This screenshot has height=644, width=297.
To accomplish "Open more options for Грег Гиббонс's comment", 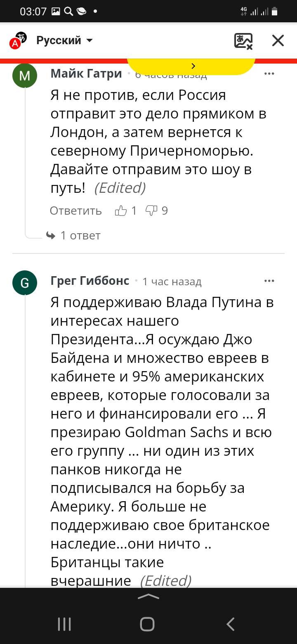I will pos(269,281).
